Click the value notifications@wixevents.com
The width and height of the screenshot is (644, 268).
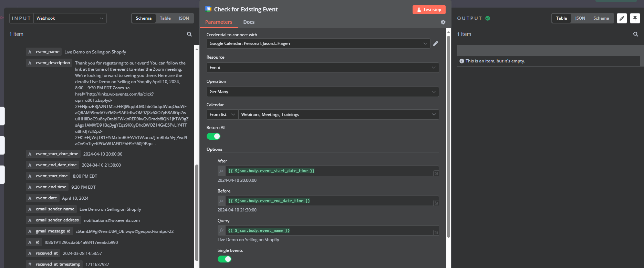112,220
